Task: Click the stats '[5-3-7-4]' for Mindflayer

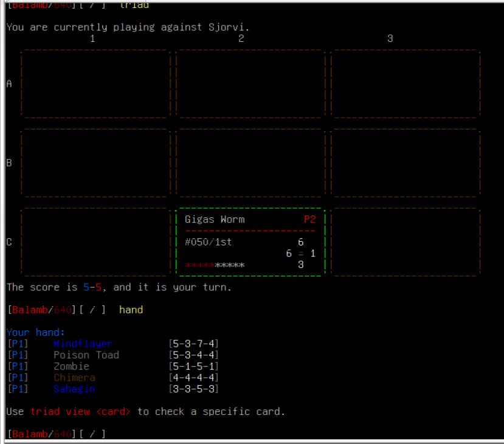Action: [194, 344]
